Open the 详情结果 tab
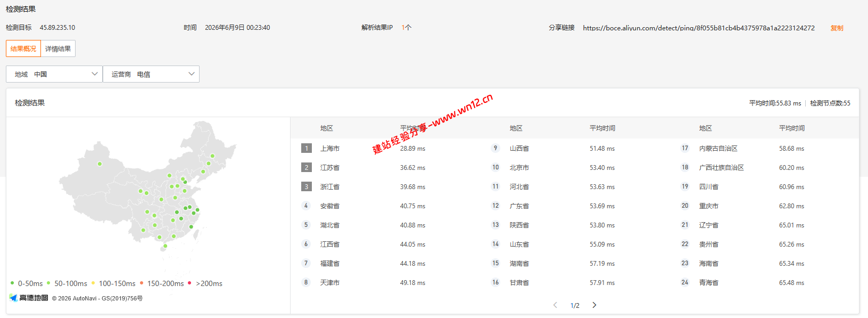The width and height of the screenshot is (868, 318). click(x=58, y=48)
